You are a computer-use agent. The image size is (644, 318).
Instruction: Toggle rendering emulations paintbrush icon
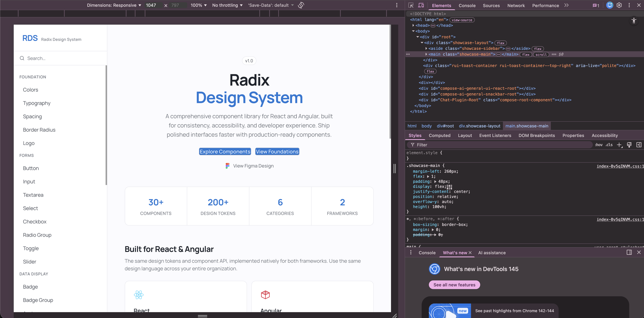tap(629, 145)
